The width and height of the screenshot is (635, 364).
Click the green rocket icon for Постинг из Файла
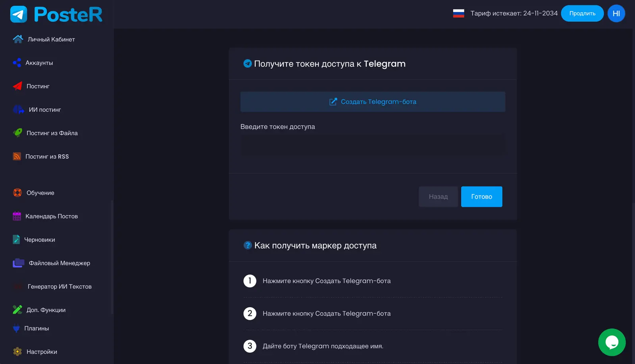[17, 133]
